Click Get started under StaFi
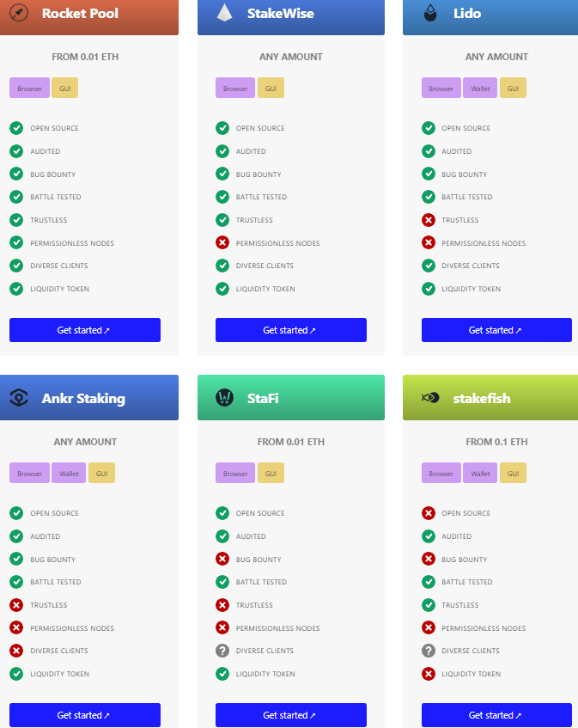The image size is (578, 728). (290, 715)
